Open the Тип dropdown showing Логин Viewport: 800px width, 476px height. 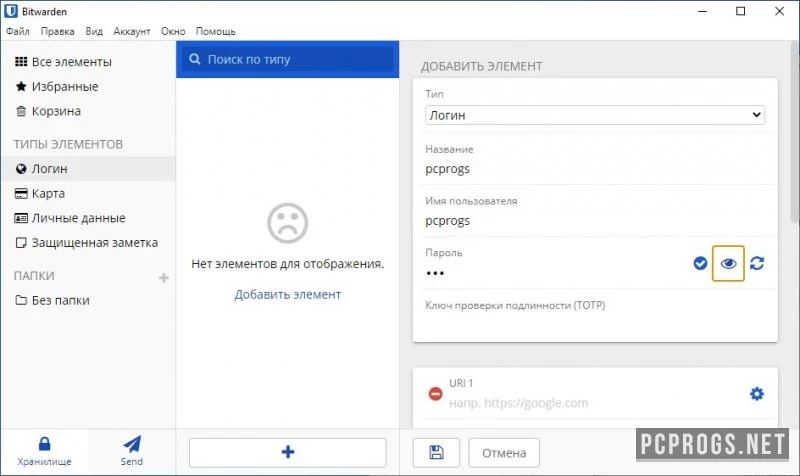point(595,115)
